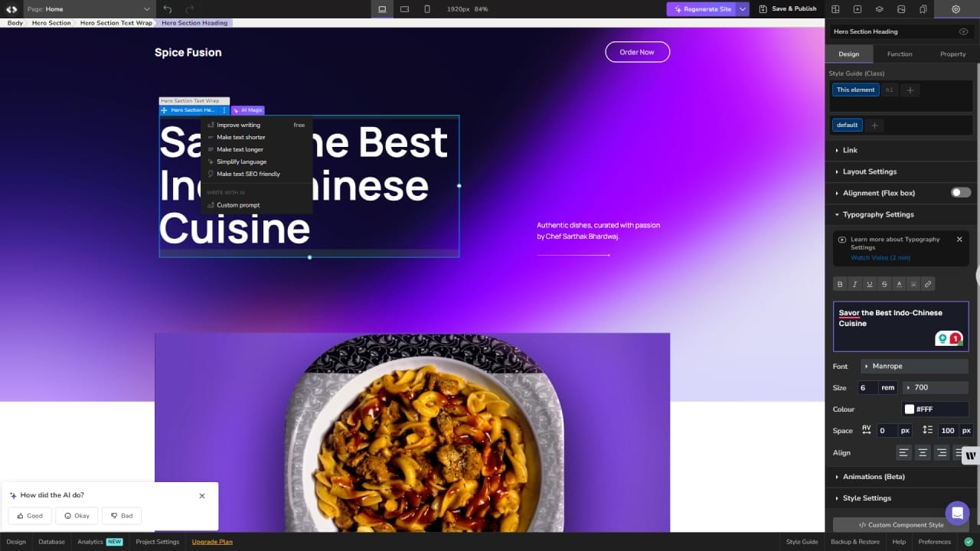Open Watch Video (2 min) link
Screen dimensions: 980x551
click(x=880, y=258)
